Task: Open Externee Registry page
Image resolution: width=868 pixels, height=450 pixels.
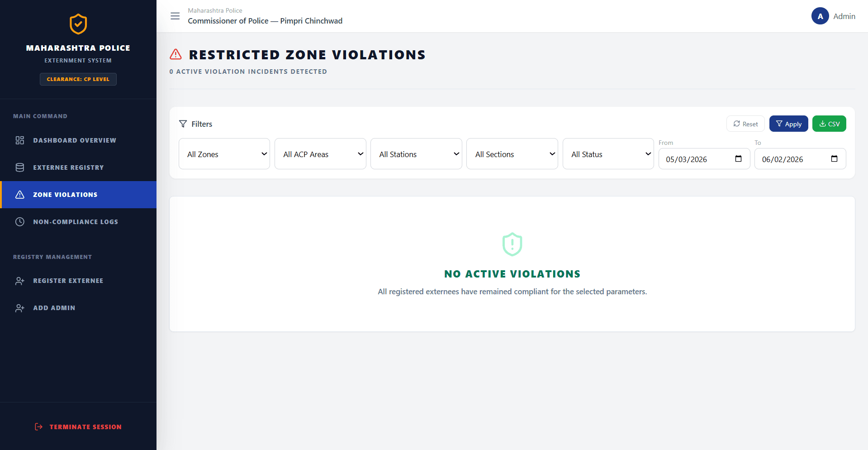Action: point(78,168)
